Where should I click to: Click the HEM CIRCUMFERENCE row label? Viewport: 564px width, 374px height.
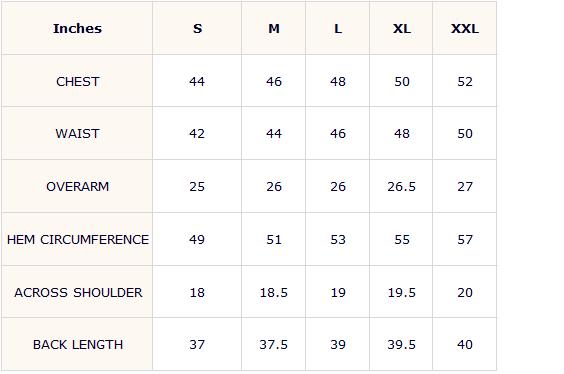click(78, 240)
